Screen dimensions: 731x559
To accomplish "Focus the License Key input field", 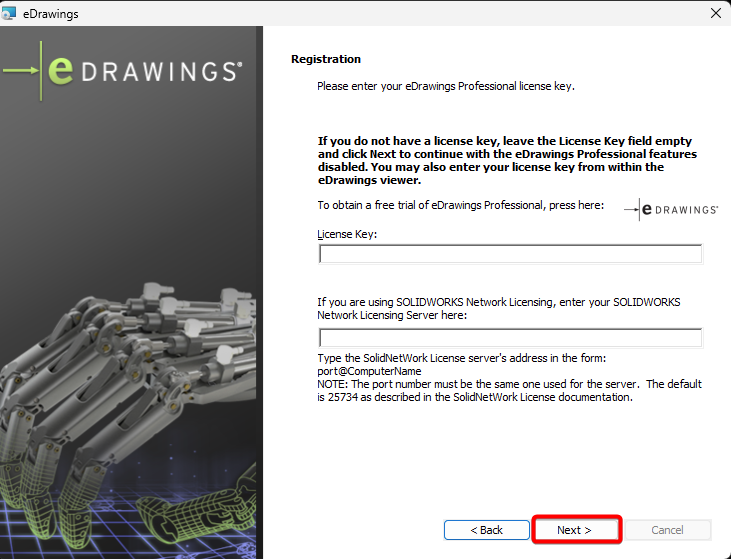I will (x=510, y=254).
